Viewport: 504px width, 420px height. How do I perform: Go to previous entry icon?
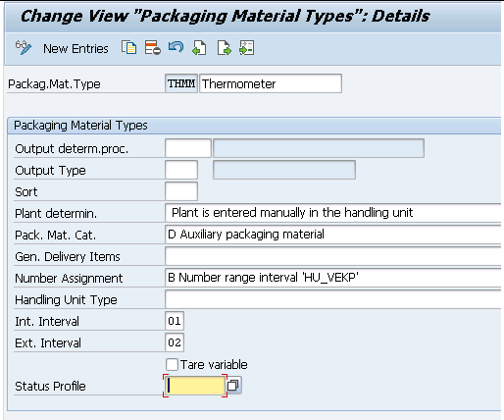[199, 48]
